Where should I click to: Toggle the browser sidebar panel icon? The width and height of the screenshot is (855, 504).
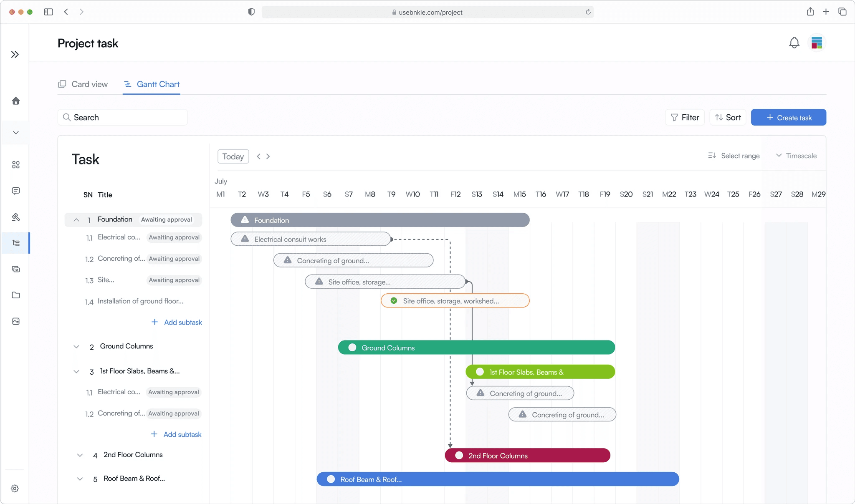(x=48, y=12)
